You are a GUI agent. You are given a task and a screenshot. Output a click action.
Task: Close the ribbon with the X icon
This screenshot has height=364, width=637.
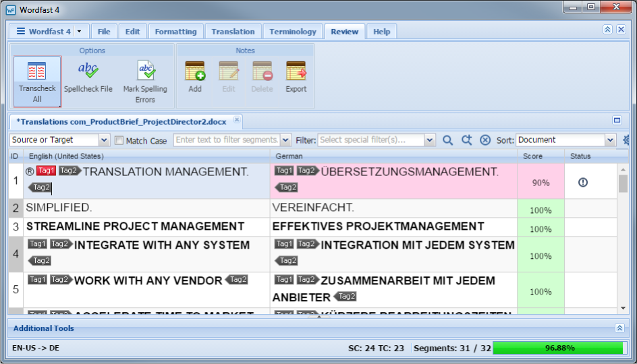point(621,29)
